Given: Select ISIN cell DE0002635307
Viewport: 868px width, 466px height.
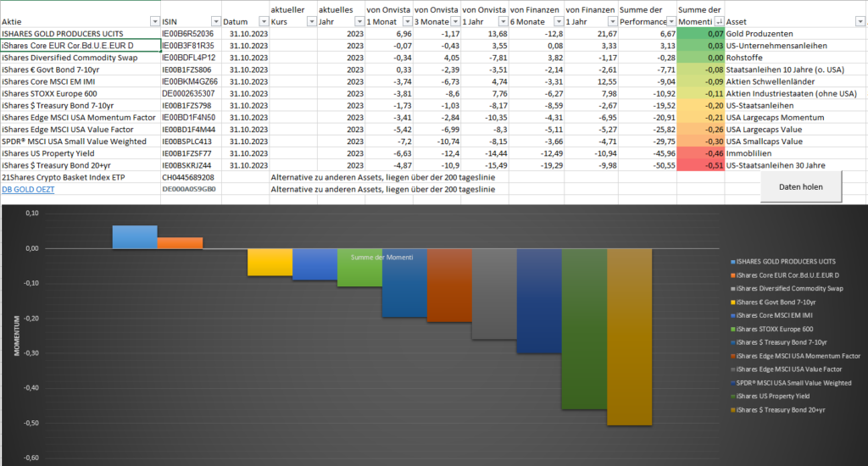Looking at the screenshot, I should [x=191, y=93].
